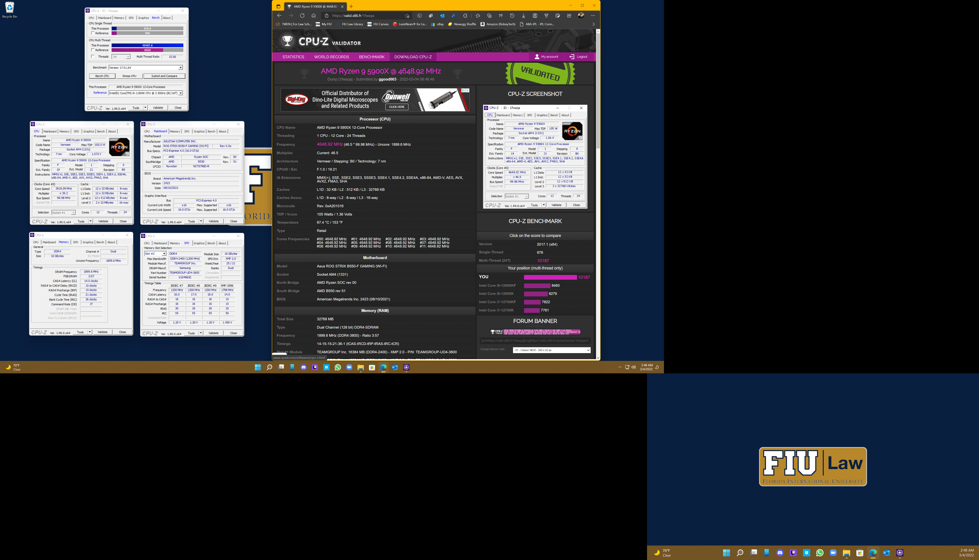Expand Tools arrow in the Mainboard window
This screenshot has width=979, height=560.
coord(201,222)
